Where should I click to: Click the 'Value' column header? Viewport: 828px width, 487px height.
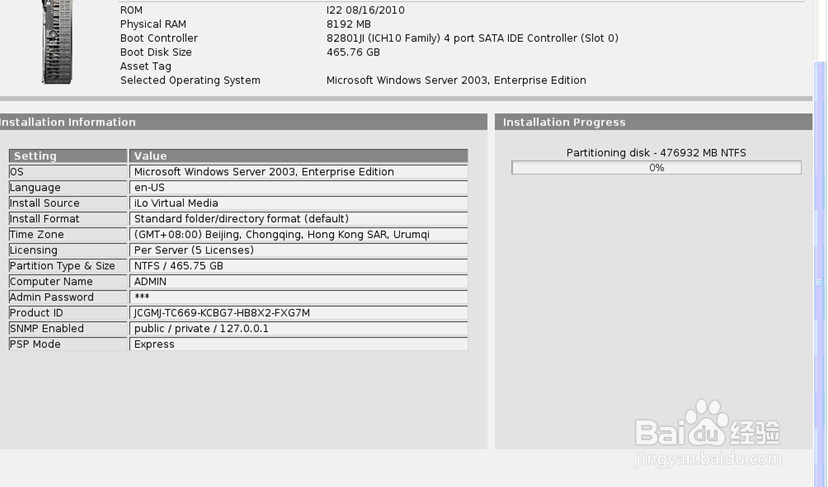click(x=298, y=156)
